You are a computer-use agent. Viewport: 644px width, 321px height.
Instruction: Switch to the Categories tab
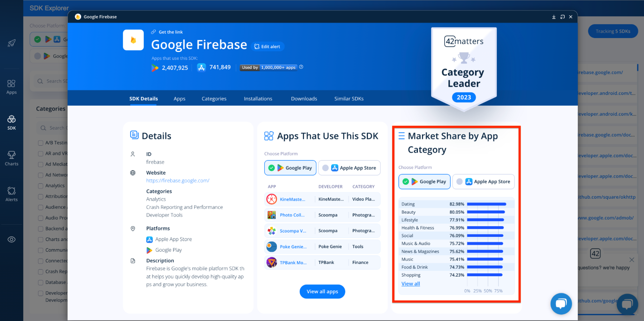pyautogui.click(x=214, y=99)
